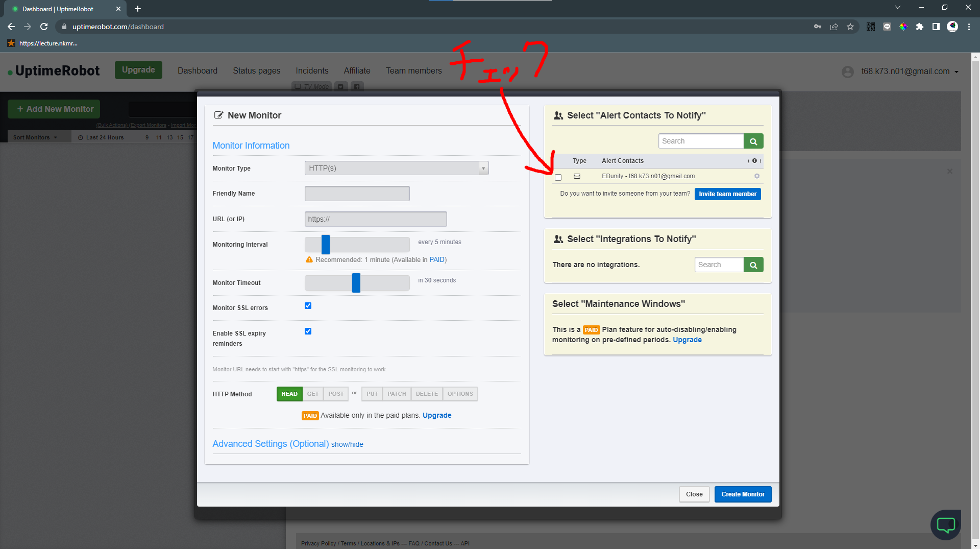
Task: Open the Incidents page
Action: (312, 70)
